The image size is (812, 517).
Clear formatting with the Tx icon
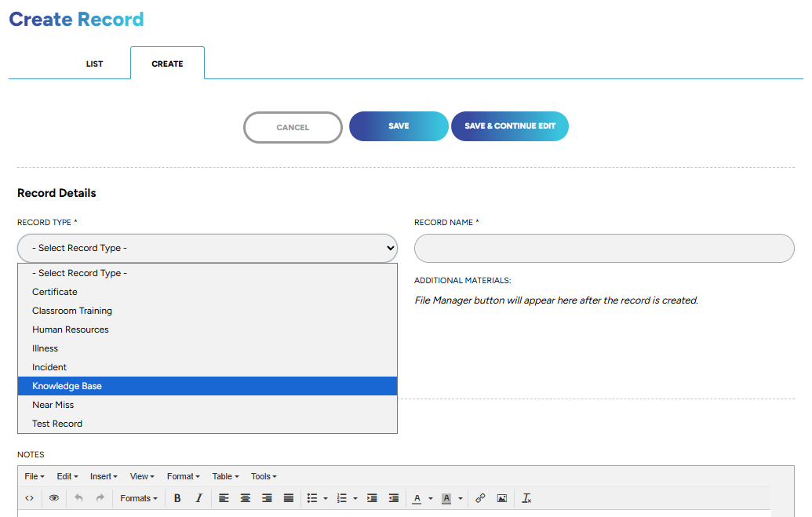point(526,498)
